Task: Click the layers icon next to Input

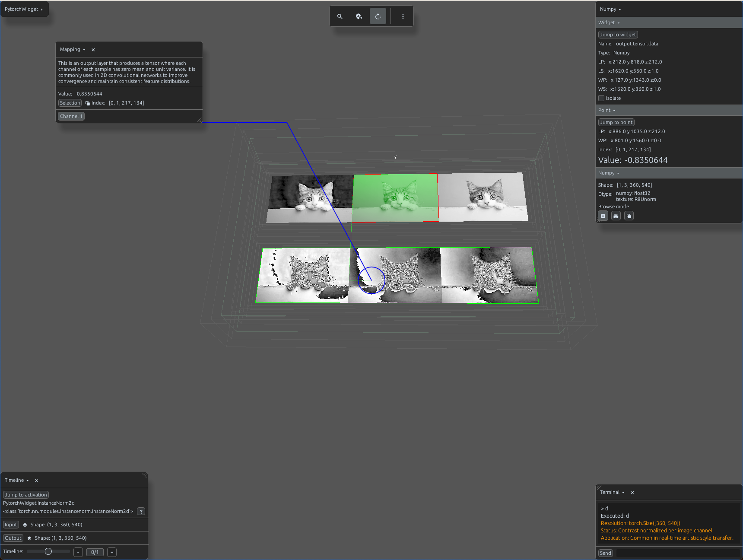Action: tap(25, 525)
